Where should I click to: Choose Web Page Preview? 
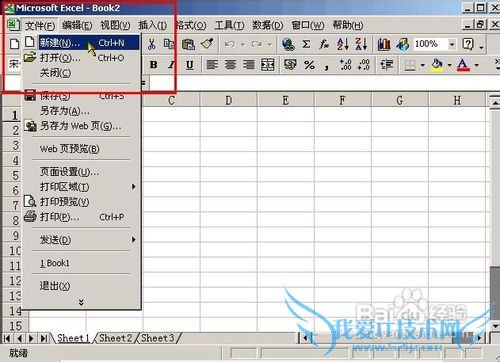[81, 149]
